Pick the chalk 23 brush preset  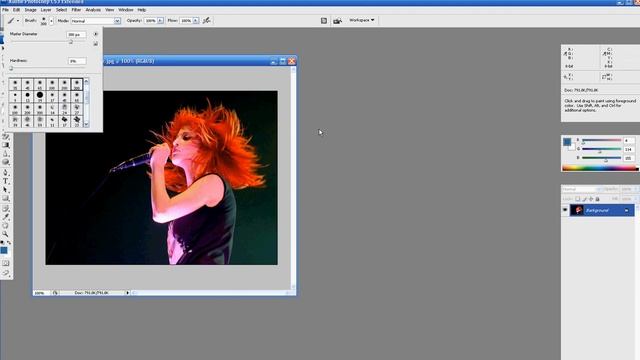(77, 121)
